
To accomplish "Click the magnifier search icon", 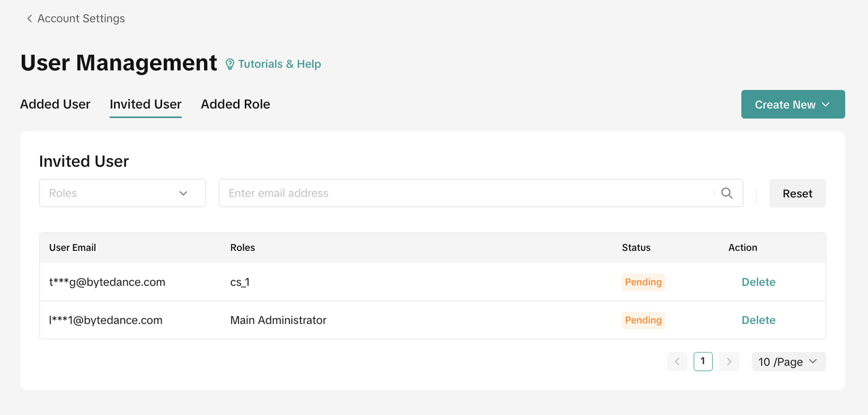I will pyautogui.click(x=727, y=193).
